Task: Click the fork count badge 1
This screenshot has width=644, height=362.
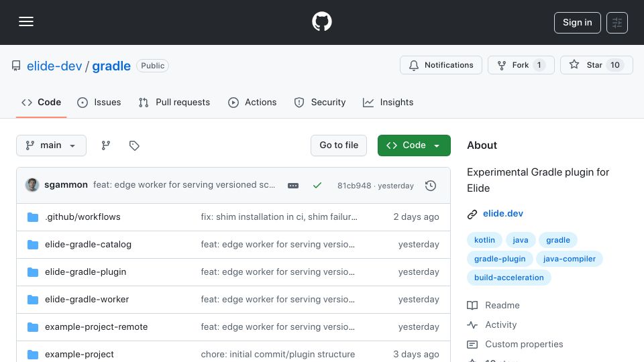Action: (539, 65)
